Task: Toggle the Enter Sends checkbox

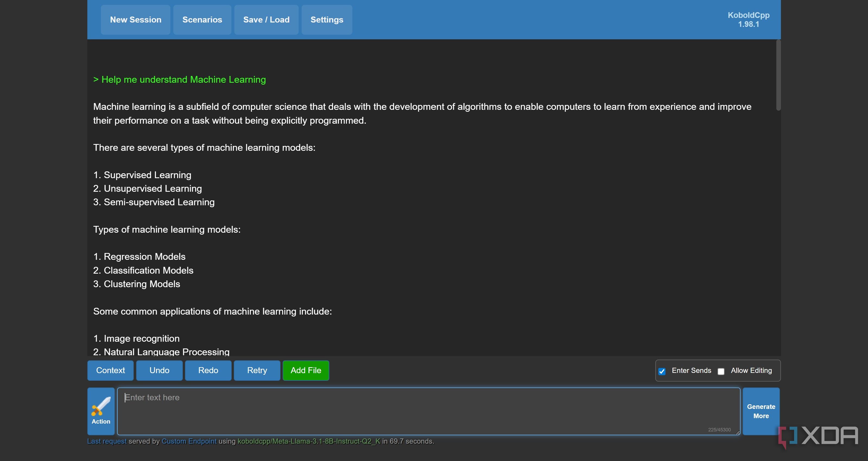Action: [x=662, y=371]
